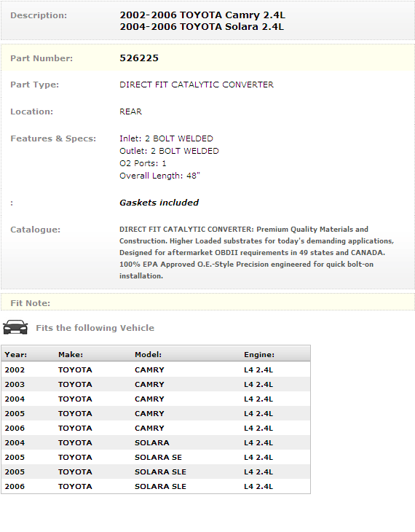Viewport: 415px width, 532px height.
Task: Click the Gaskets included text
Action: tap(159, 203)
